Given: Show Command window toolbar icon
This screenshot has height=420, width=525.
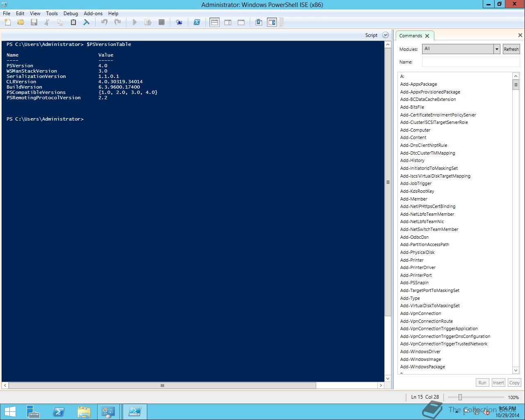Looking at the screenshot, I should click(259, 23).
